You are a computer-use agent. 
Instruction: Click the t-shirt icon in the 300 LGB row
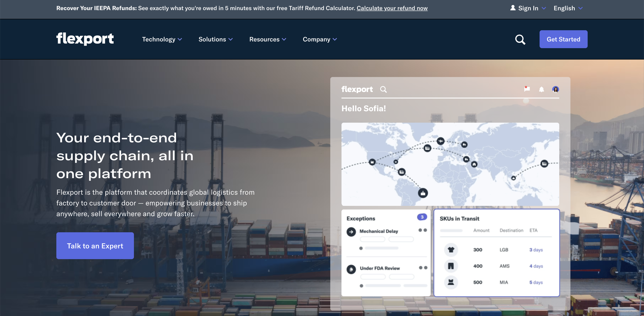pyautogui.click(x=451, y=250)
